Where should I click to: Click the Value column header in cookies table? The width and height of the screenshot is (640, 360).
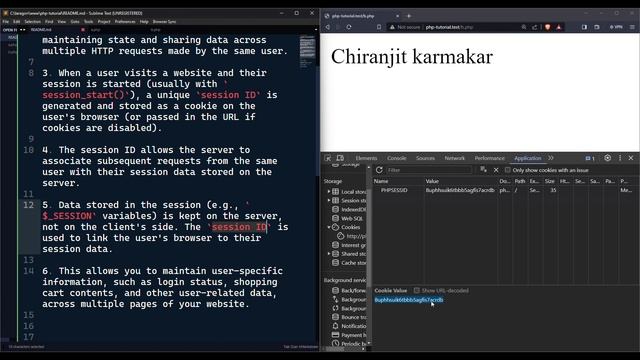pos(432,181)
